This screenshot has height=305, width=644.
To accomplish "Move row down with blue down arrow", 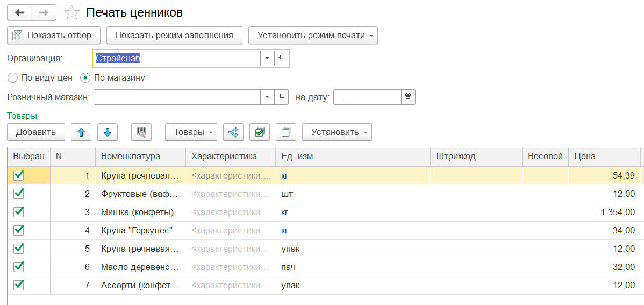I will click(108, 132).
